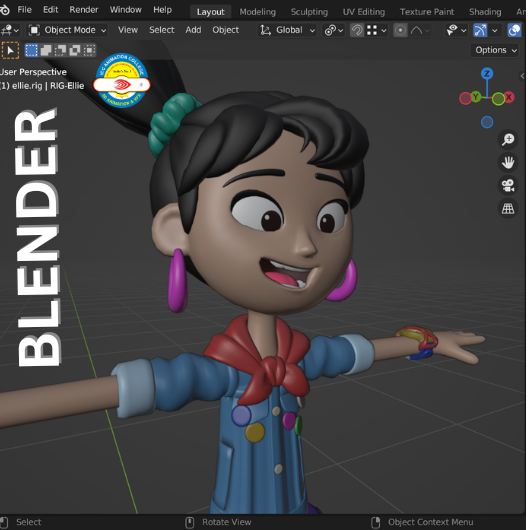Open the Add menu in viewport header
Viewport: 530px width, 530px height.
[193, 30]
